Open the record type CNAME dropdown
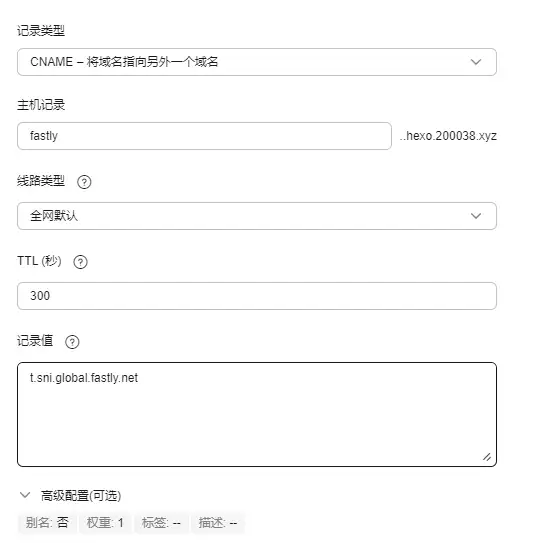Image resolution: width=542 pixels, height=543 pixels. point(257,62)
